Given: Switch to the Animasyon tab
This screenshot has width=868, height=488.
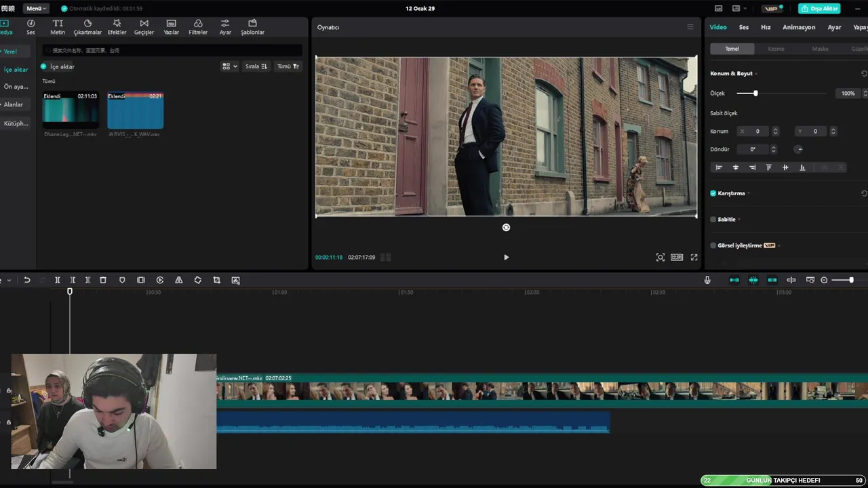Looking at the screenshot, I should tap(799, 27).
